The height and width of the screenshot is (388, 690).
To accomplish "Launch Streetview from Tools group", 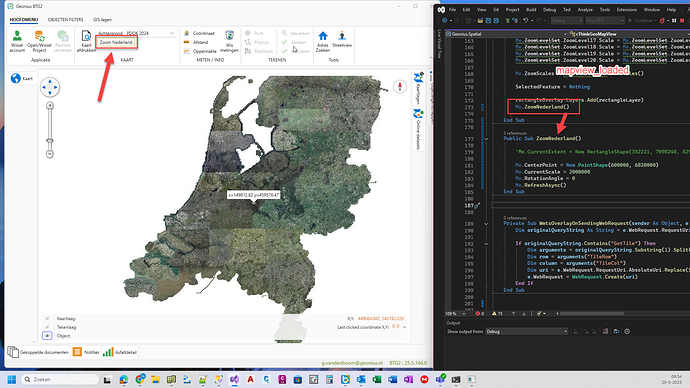I will click(342, 39).
